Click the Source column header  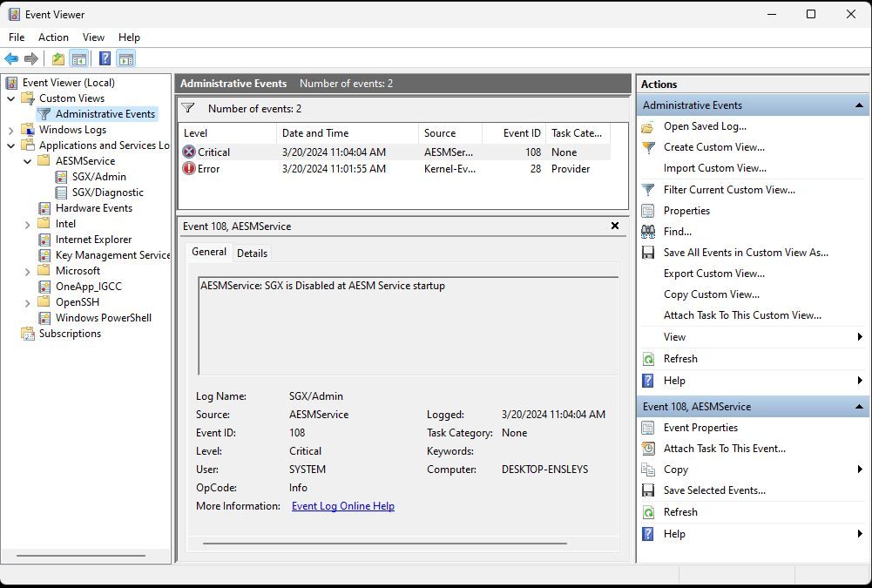click(x=450, y=133)
